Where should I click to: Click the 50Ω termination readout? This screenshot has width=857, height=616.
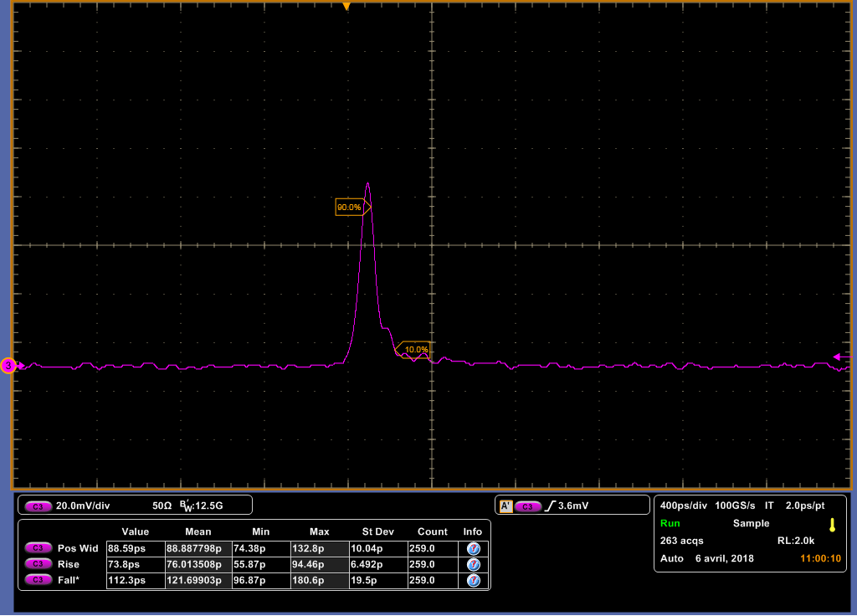(x=162, y=506)
